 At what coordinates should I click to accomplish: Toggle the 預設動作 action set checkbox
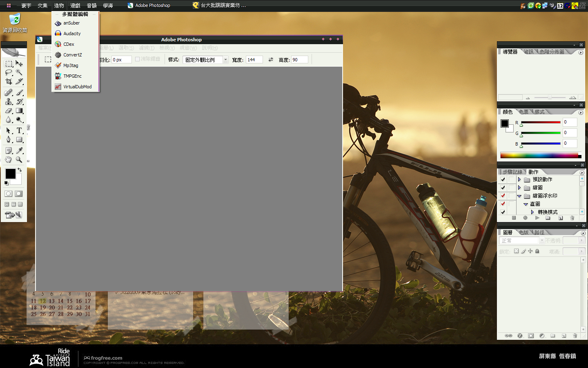point(503,180)
